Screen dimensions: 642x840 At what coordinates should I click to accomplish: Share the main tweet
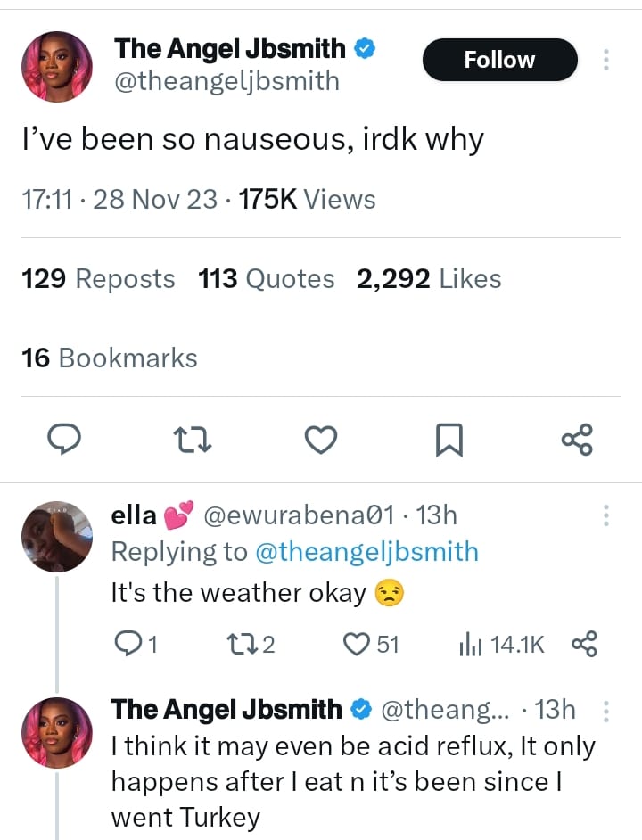pyautogui.click(x=577, y=439)
